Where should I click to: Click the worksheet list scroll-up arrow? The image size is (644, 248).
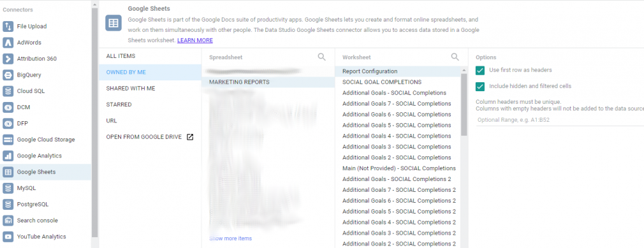click(464, 69)
